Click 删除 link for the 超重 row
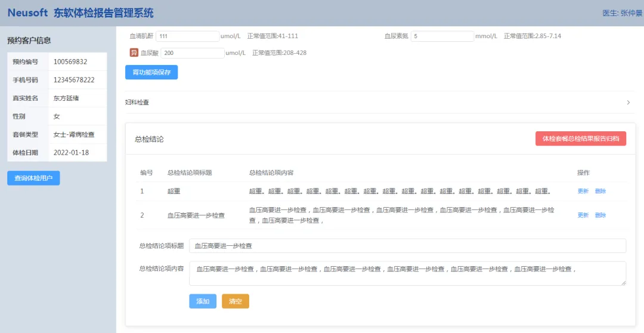The width and height of the screenshot is (644, 333). coord(600,192)
